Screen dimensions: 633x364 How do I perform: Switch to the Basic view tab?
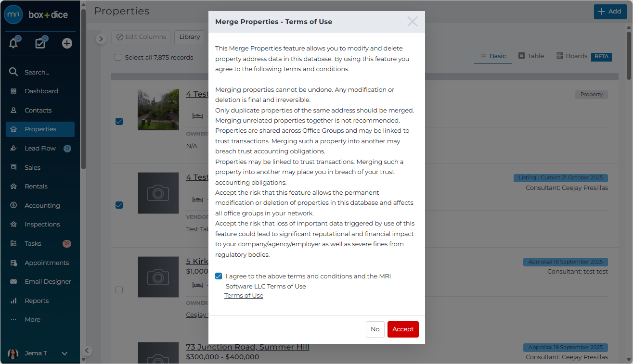click(x=493, y=56)
